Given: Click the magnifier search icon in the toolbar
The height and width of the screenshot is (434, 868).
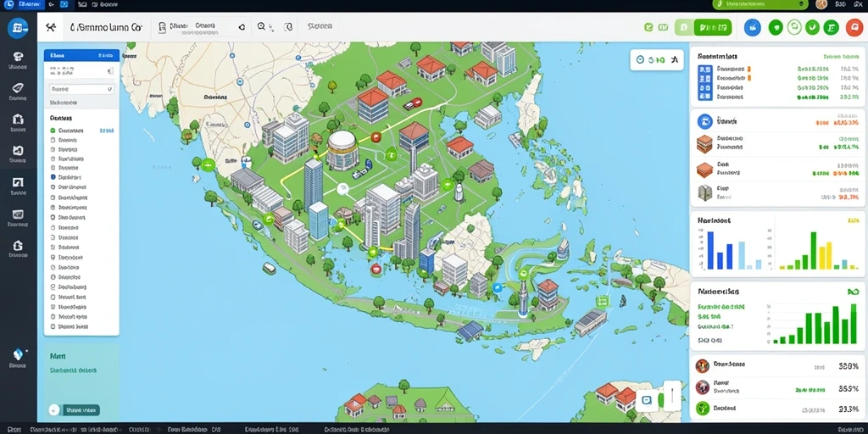Looking at the screenshot, I should [x=262, y=26].
